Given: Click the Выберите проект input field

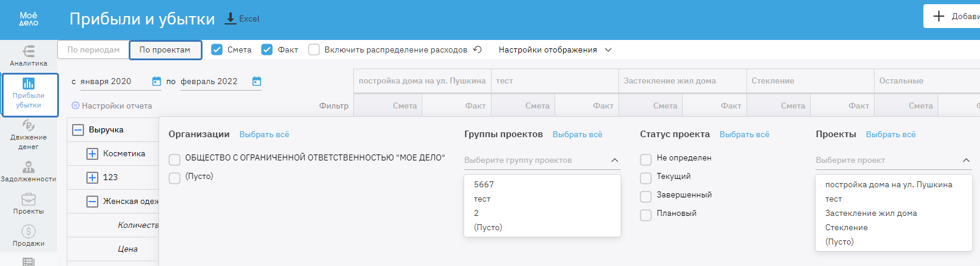Looking at the screenshot, I should (888, 160).
